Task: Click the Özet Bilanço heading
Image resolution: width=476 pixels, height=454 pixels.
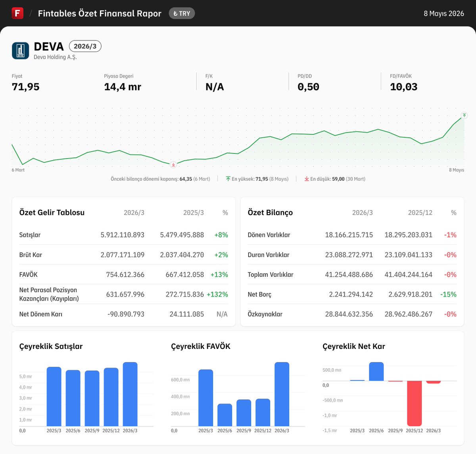Action: (270, 213)
